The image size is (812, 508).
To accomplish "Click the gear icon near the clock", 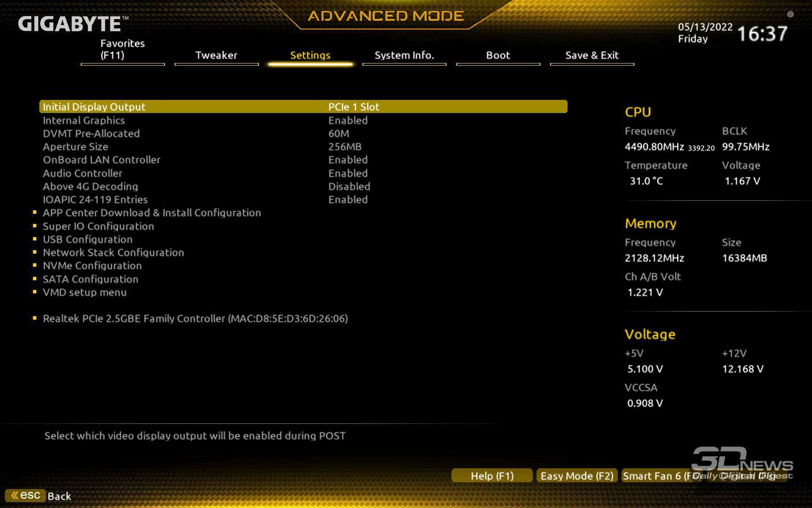I will click(x=790, y=14).
